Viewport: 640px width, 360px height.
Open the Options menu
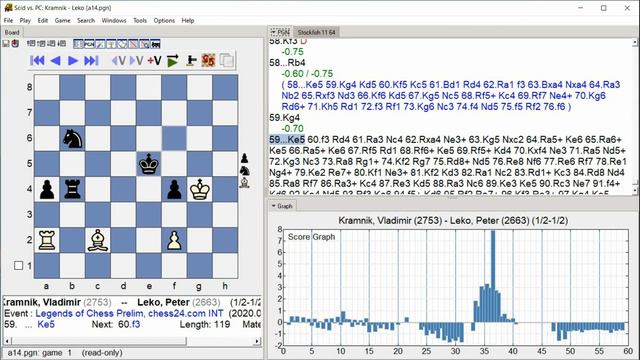point(164,20)
